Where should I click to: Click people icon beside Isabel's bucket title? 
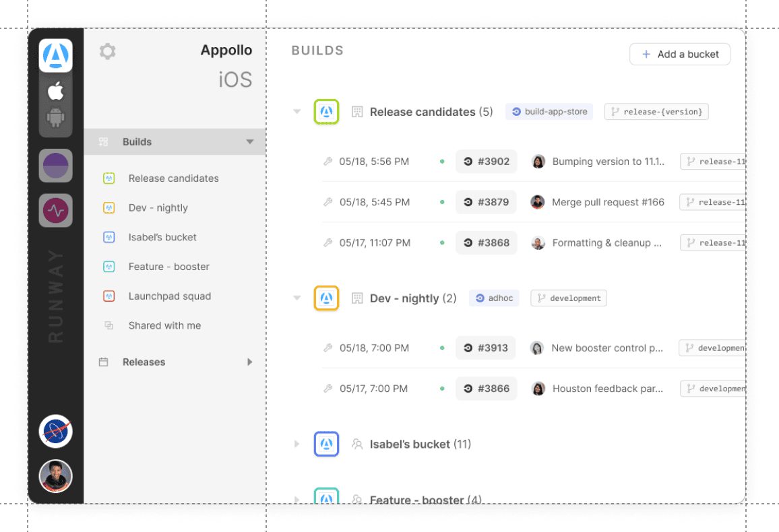pos(357,444)
